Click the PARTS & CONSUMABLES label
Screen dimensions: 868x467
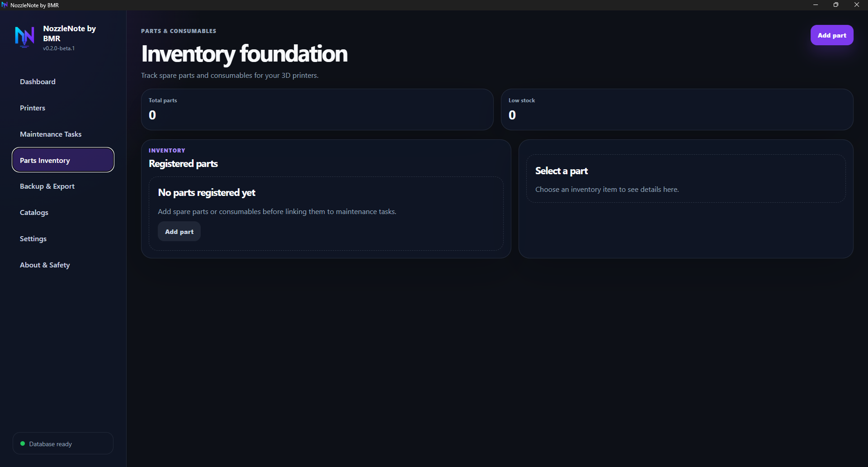(x=179, y=31)
